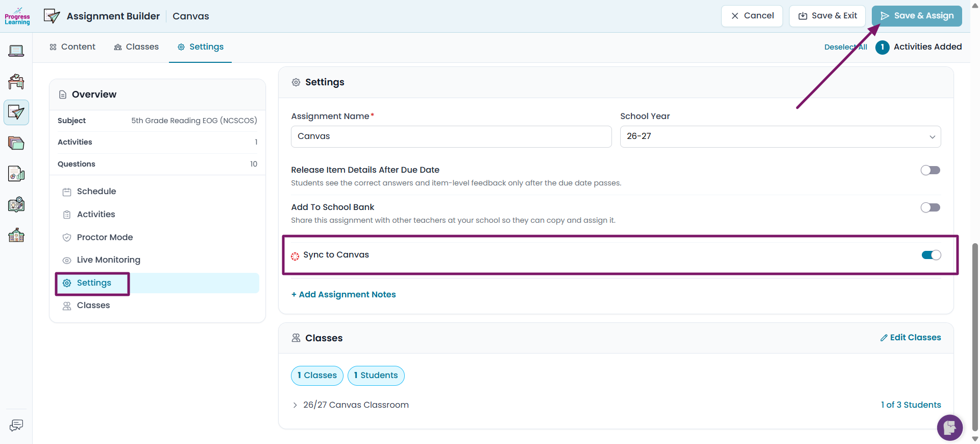Switch to the Classes tab
Image resolution: width=980 pixels, height=444 pixels.
(x=136, y=47)
